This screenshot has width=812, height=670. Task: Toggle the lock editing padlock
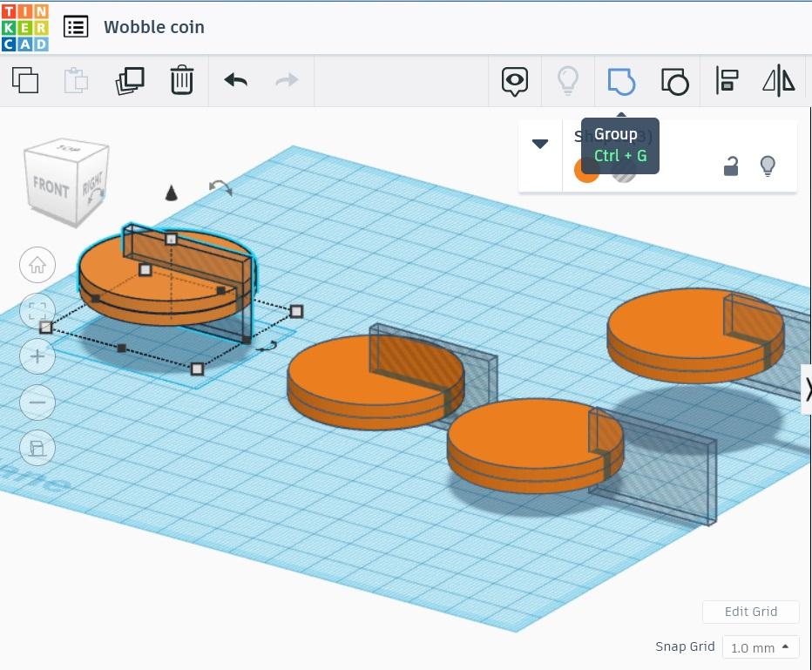(x=731, y=166)
